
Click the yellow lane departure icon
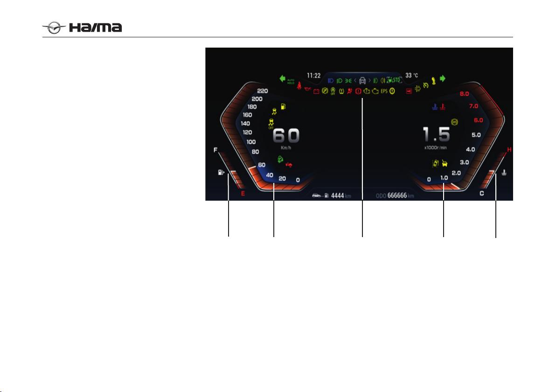436,163
